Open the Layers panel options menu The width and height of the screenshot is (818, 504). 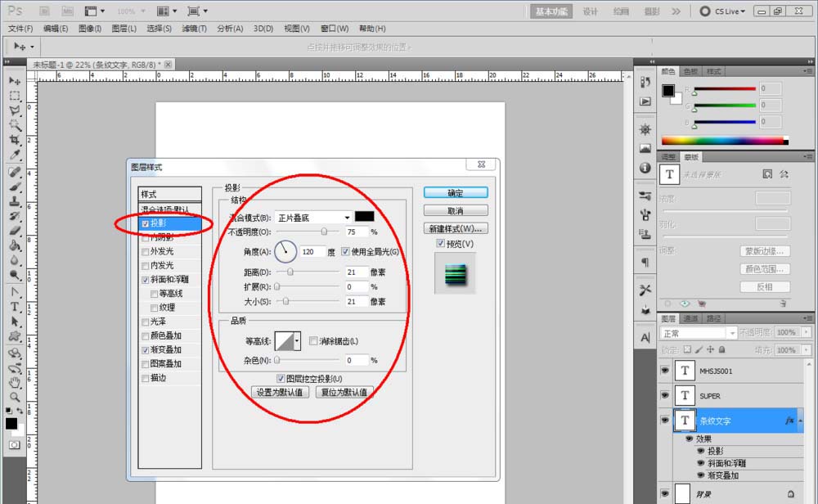click(x=808, y=317)
